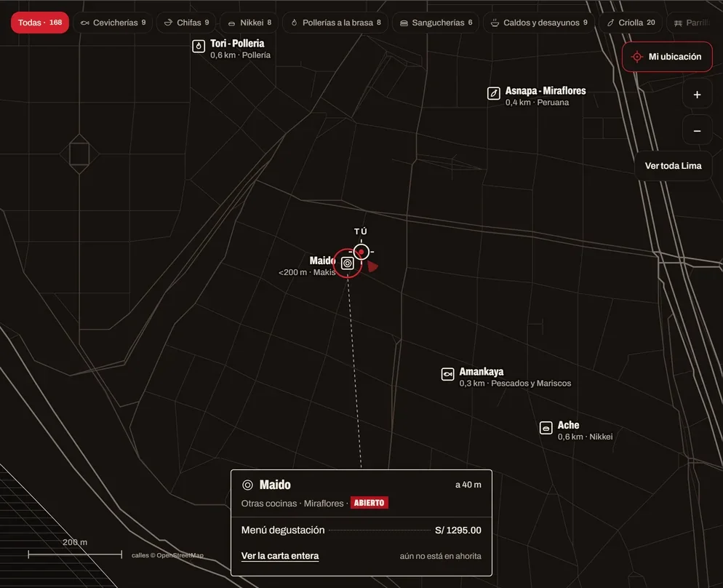Click the Amankaya label text
The width and height of the screenshot is (723, 588).
[482, 372]
